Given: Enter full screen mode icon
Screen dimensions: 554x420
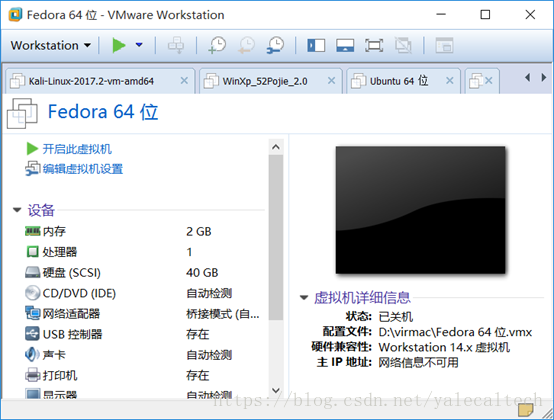Looking at the screenshot, I should point(374,46).
